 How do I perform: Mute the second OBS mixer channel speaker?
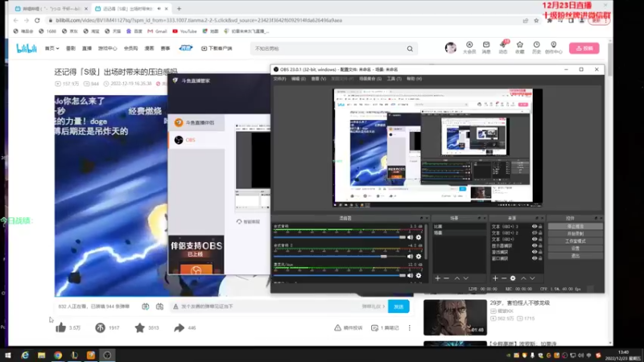pos(410,256)
